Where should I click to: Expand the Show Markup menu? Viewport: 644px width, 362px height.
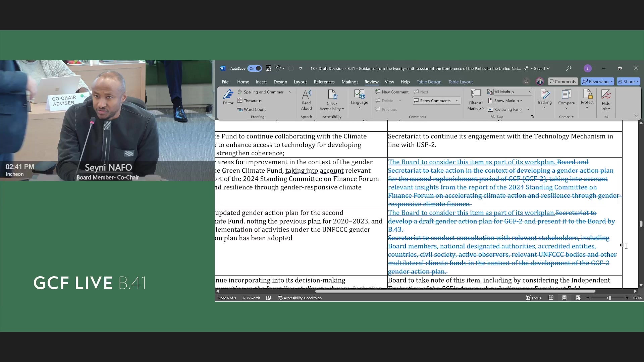(505, 101)
